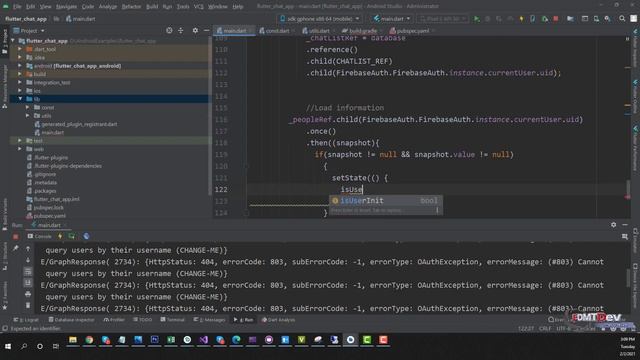
Task: Expand the android folder
Action: (20, 66)
